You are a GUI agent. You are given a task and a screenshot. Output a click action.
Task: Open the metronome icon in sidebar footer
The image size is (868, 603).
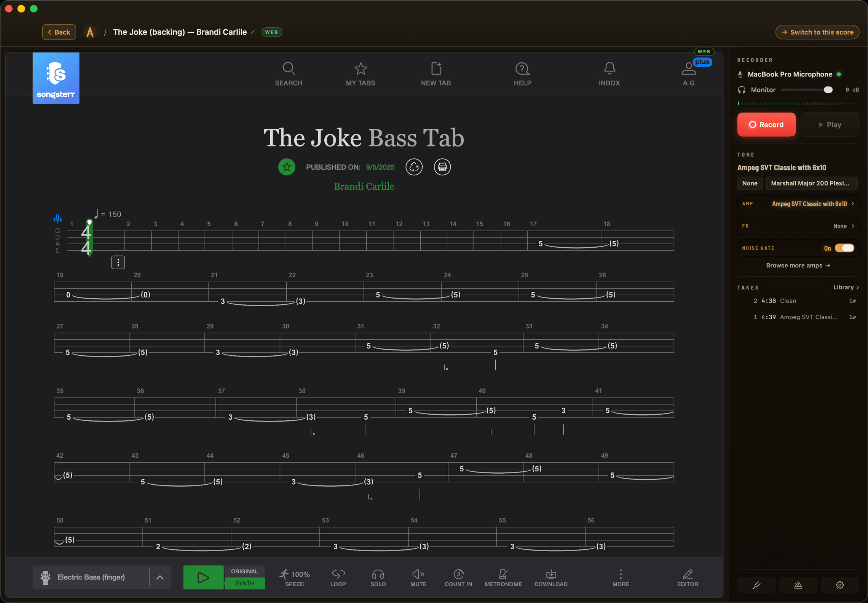click(x=798, y=585)
